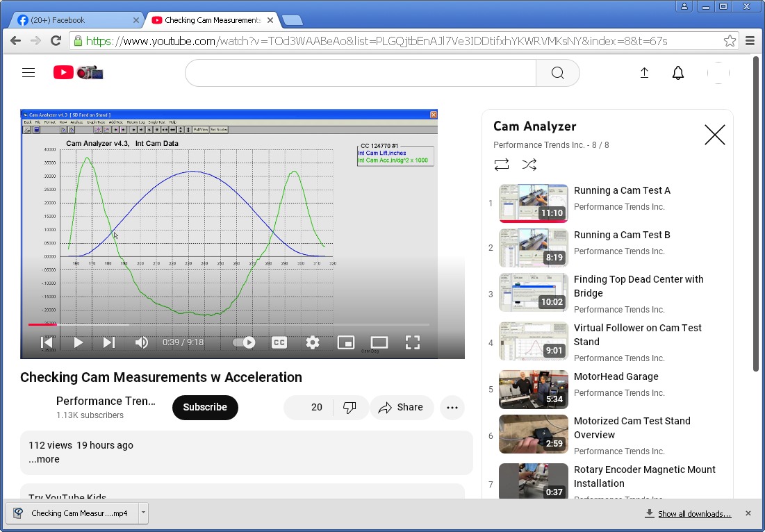Share this video
The image size is (765, 532).
pos(402,407)
